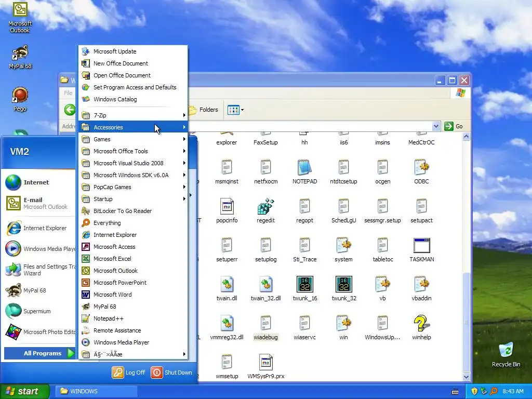Select the popcinfo file icon

(227, 207)
